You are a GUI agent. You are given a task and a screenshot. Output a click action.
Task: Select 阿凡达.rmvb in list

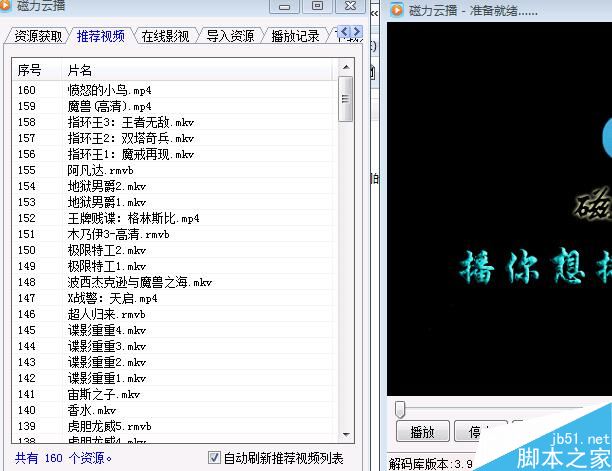click(x=174, y=170)
